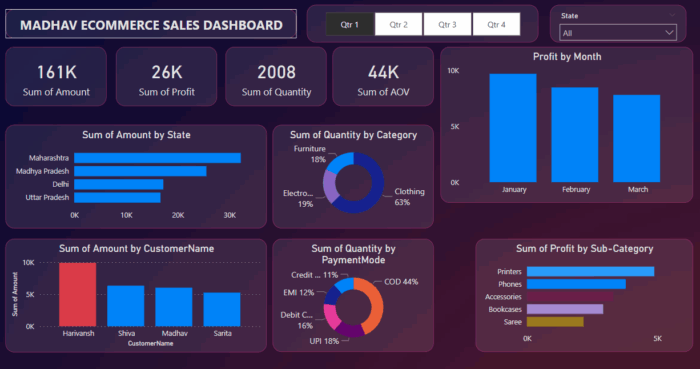Click the Maharashtra axis label
The height and width of the screenshot is (369, 700).
click(49, 158)
